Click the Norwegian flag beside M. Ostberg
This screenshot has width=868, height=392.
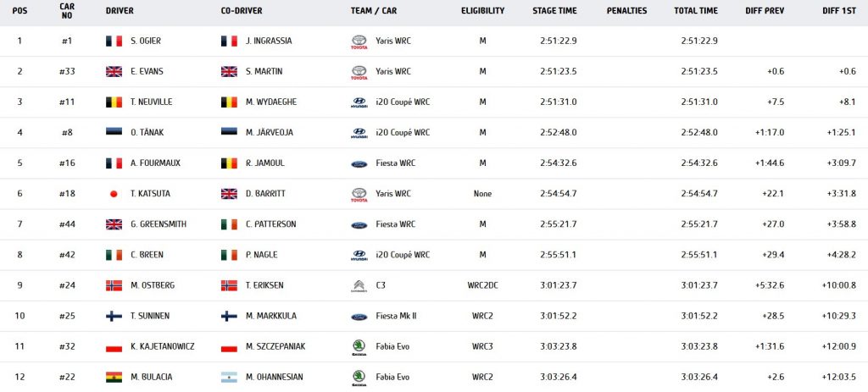[114, 285]
